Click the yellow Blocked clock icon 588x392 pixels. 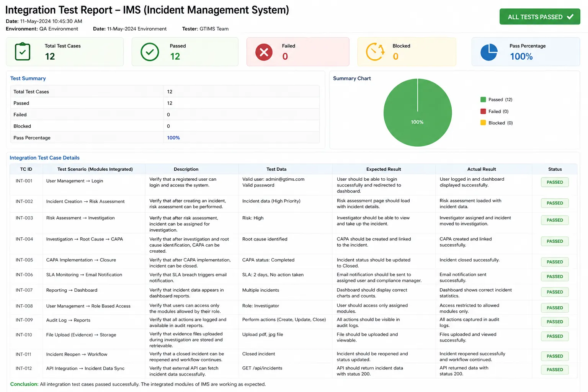[x=375, y=52]
